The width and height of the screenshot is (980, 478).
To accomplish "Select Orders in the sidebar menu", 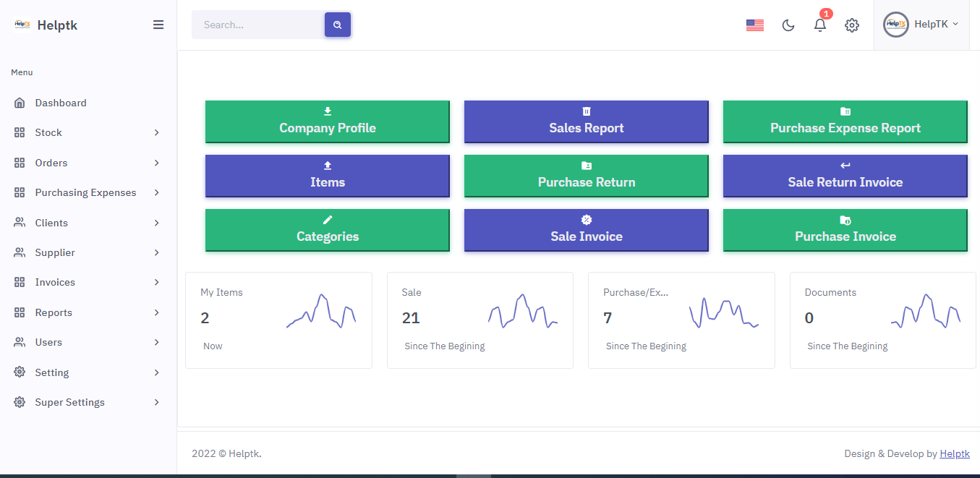I will coord(51,163).
